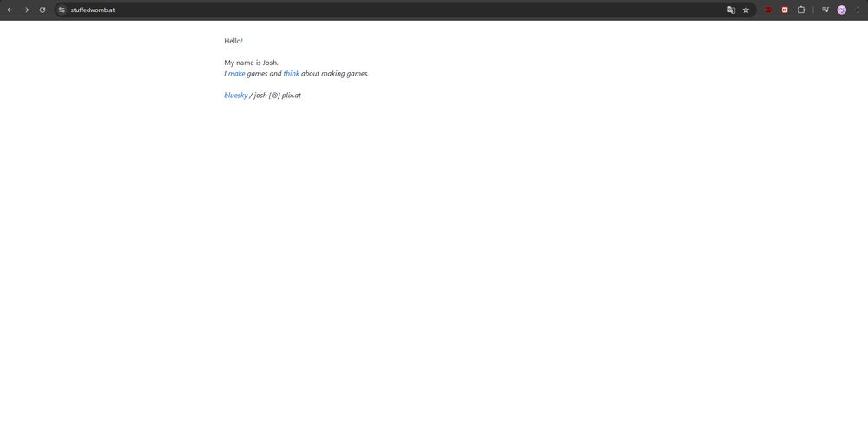Viewport: 868px width, 448px height.
Task: Open the "think" link
Action: coord(291,74)
